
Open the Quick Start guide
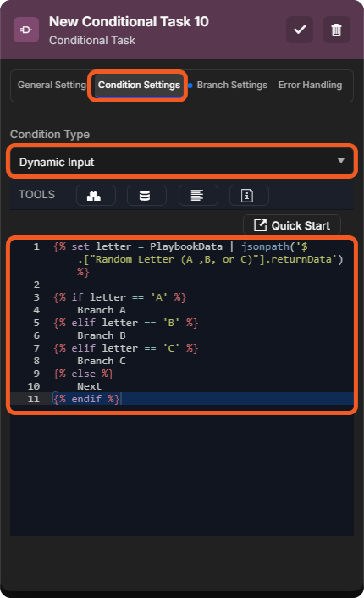291,225
